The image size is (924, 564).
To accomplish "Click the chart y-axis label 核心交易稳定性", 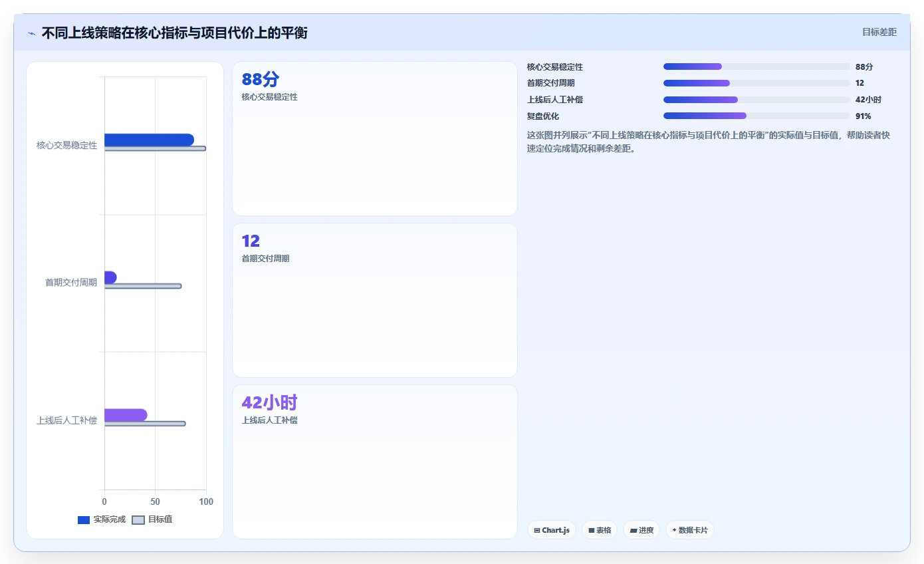I will pyautogui.click(x=66, y=145).
